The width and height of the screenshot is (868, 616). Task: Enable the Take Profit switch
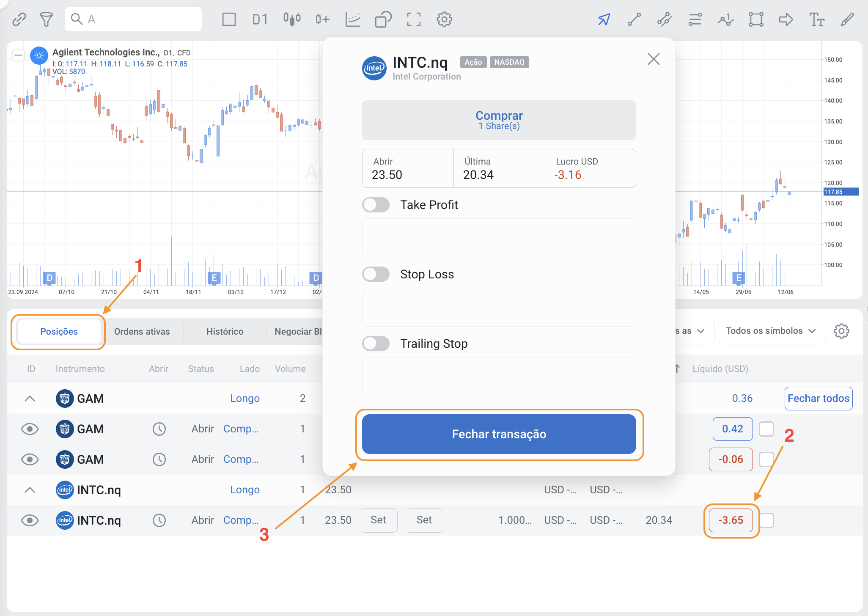tap(376, 205)
